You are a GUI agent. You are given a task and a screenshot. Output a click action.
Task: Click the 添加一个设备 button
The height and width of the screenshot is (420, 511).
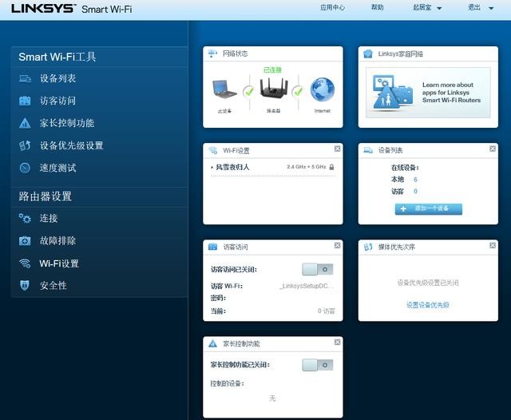[429, 209]
